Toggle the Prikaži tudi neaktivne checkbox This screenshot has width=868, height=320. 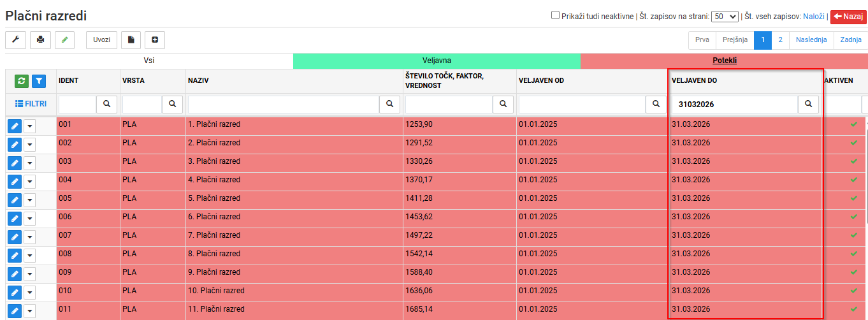(555, 15)
